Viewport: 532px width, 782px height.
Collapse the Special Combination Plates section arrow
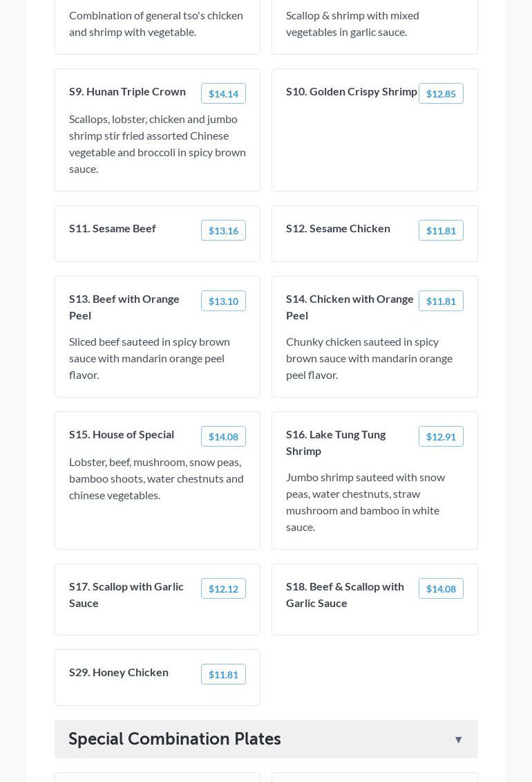coord(458,740)
